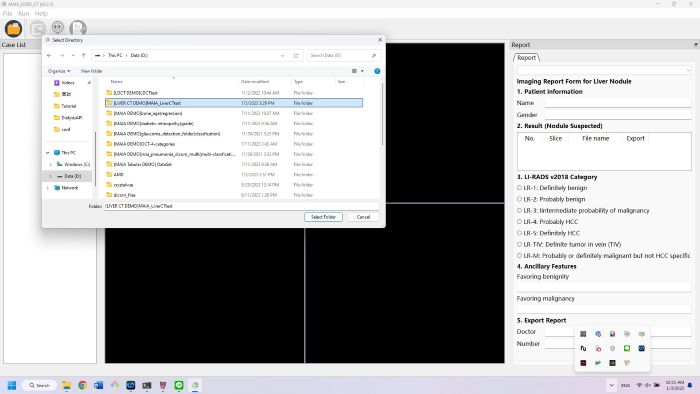The image size is (700, 394).
Task: Expand the Windows (C:) tree node
Action: click(x=50, y=165)
